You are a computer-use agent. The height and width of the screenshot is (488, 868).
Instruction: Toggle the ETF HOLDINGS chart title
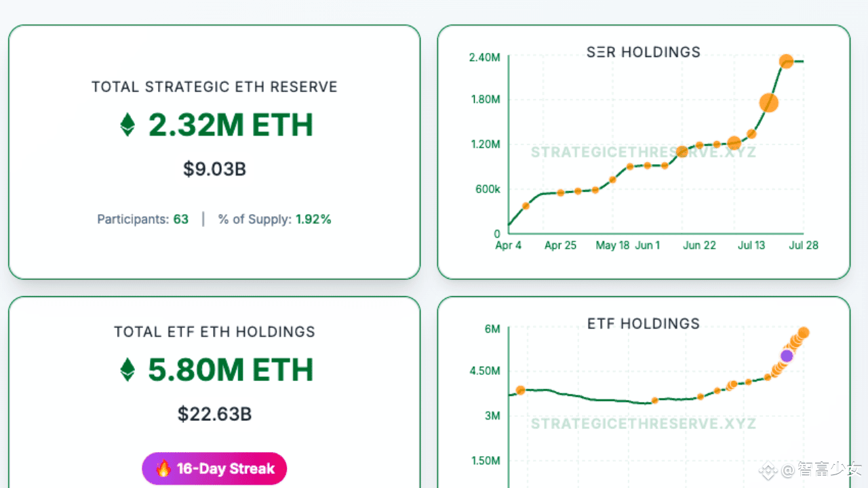643,323
